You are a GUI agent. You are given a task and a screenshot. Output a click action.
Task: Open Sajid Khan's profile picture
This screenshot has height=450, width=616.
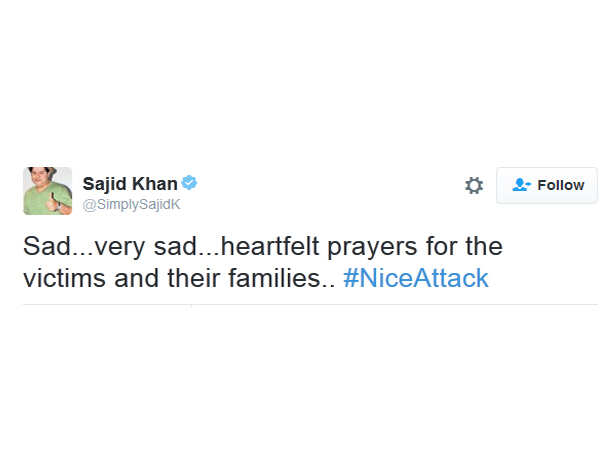click(x=48, y=191)
